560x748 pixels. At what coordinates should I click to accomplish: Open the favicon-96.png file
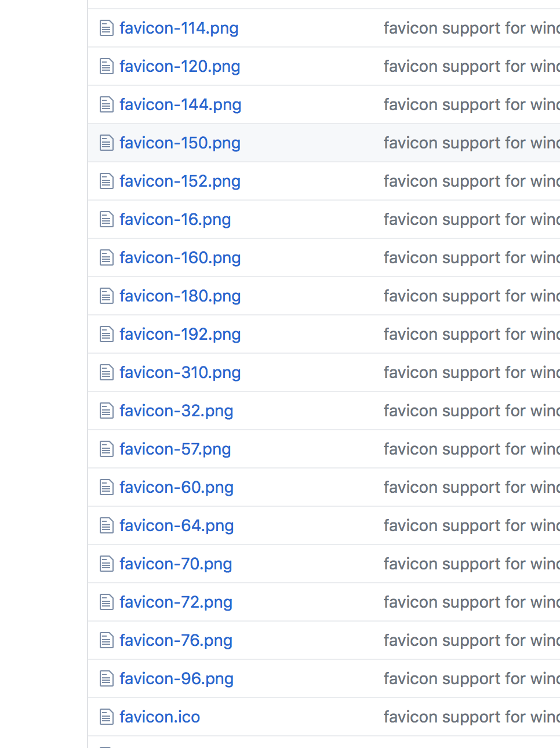[177, 678]
